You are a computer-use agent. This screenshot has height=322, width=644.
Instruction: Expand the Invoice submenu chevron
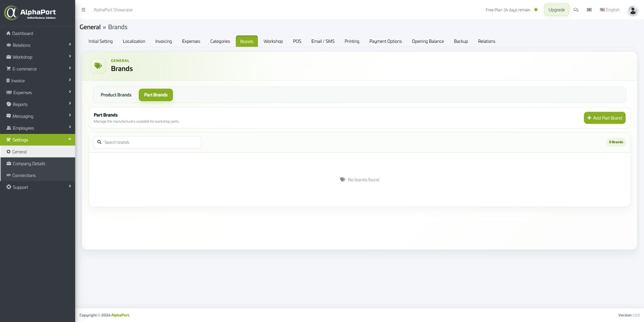coord(70,80)
